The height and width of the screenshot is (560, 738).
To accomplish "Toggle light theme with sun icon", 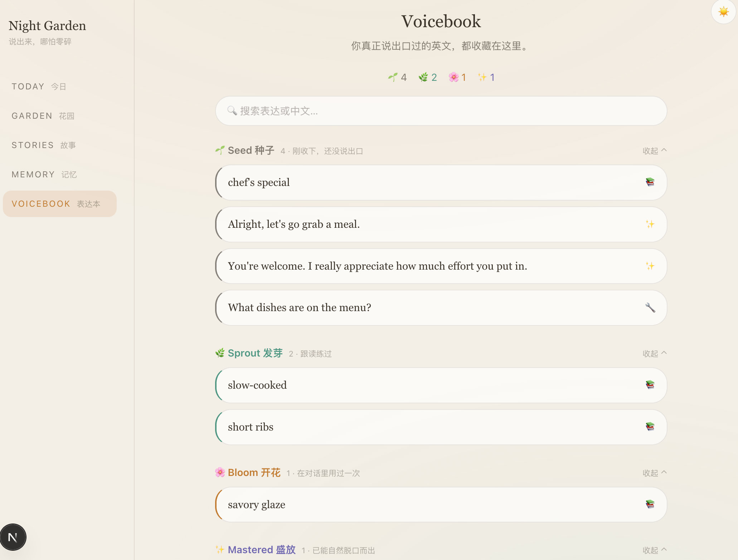I will point(723,12).
